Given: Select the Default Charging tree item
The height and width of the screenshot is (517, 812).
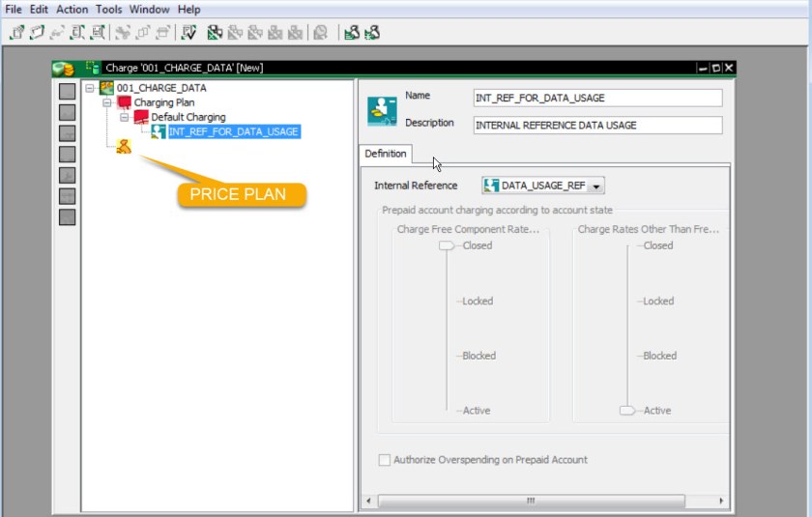Looking at the screenshot, I should pyautogui.click(x=188, y=117).
